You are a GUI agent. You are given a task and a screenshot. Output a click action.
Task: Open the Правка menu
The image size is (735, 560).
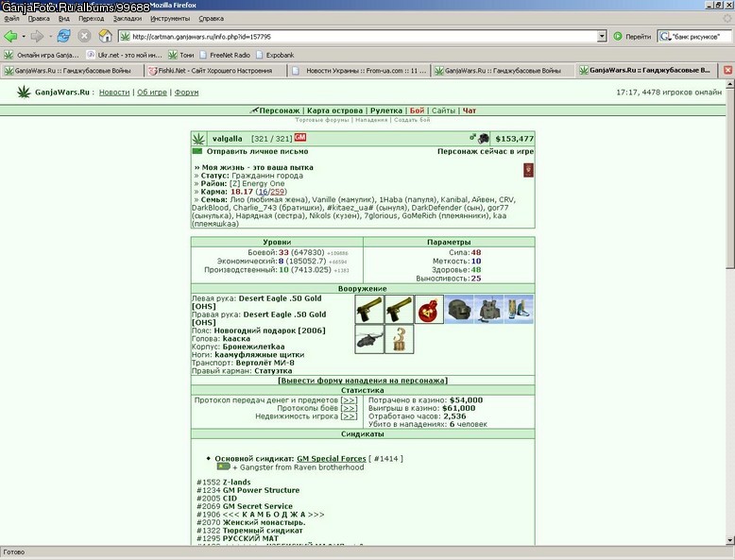39,19
